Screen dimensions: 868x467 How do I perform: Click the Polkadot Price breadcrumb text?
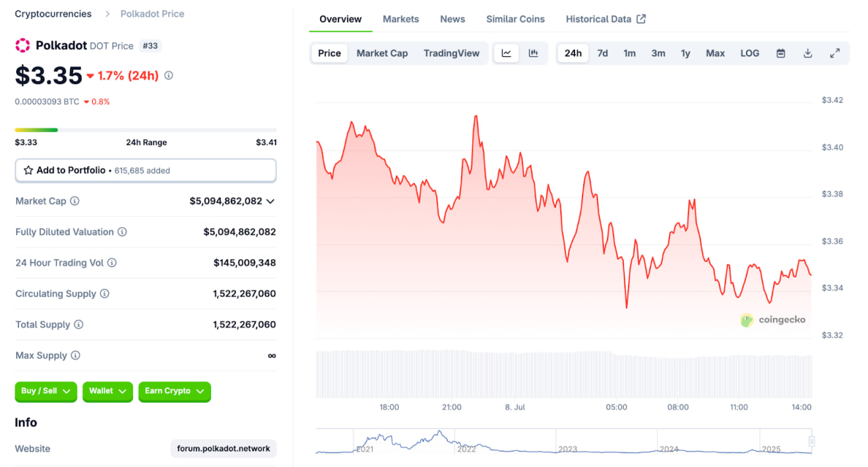pos(153,14)
